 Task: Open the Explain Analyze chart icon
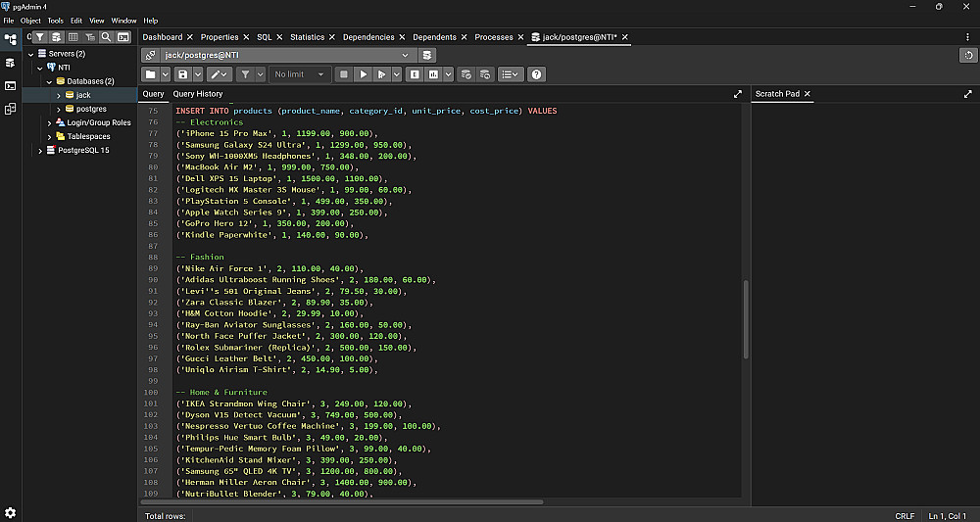click(432, 74)
